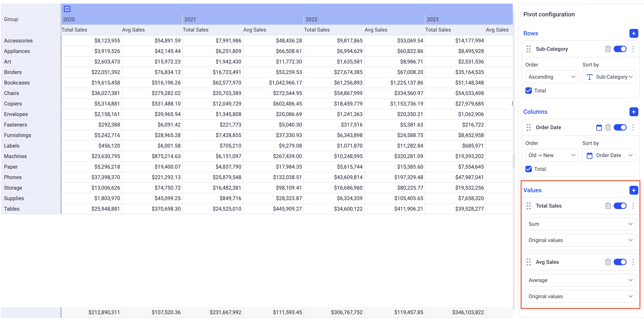
Task: Remove Total Sales value with trash icon
Action: click(x=608, y=206)
